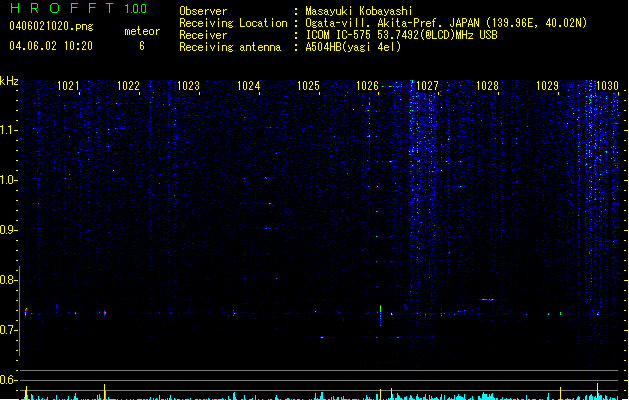Click the 0.8 kHz frequency axis label

(8, 280)
